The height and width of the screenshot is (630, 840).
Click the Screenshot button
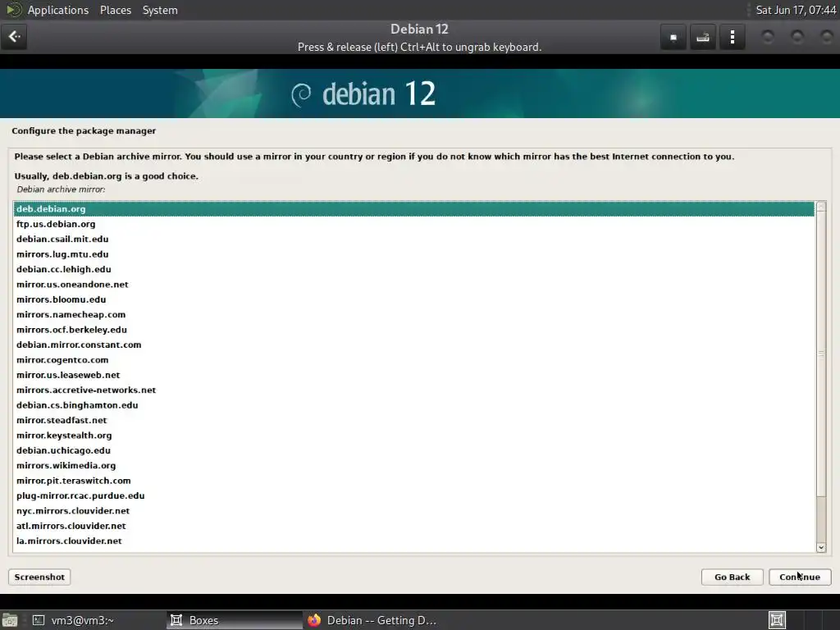coord(39,577)
